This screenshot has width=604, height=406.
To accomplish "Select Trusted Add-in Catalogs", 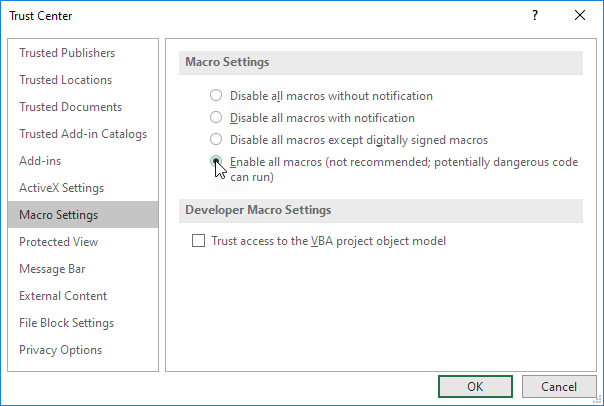I will (x=82, y=134).
